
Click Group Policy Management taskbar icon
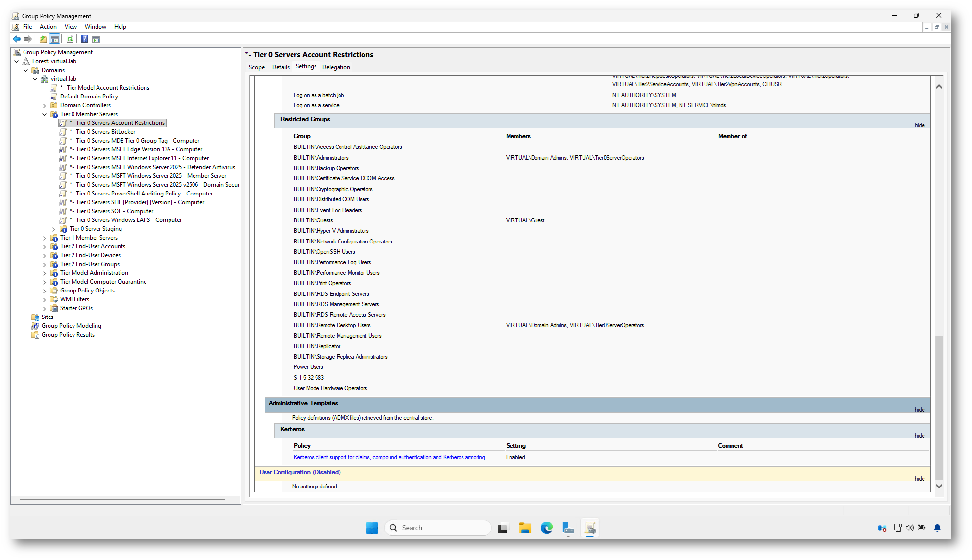pyautogui.click(x=590, y=528)
